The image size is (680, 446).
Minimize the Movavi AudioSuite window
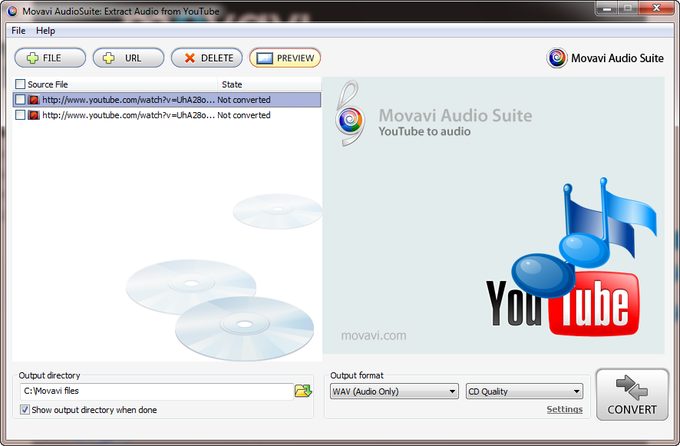(608, 8)
